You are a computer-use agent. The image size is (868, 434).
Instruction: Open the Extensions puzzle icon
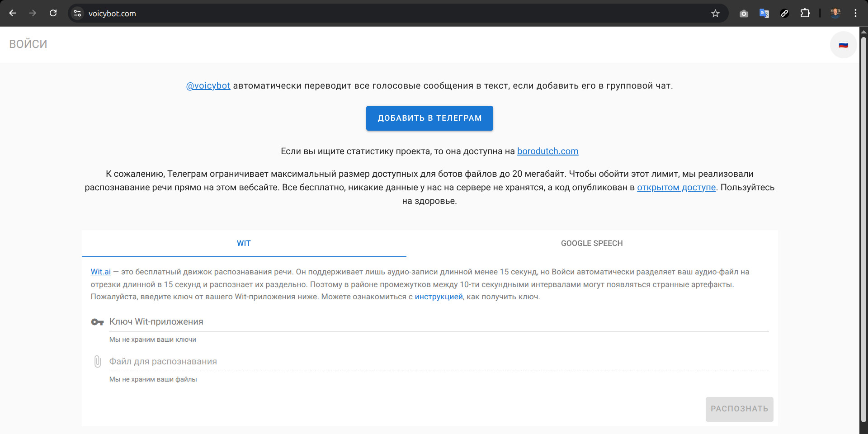pyautogui.click(x=805, y=14)
